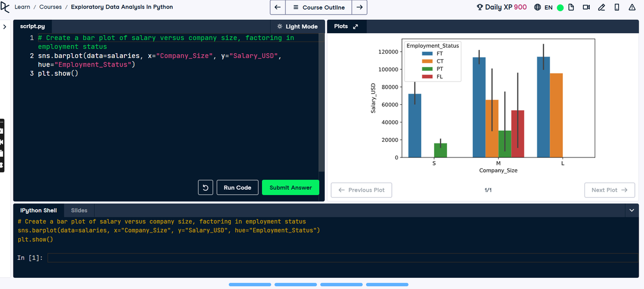Image resolution: width=644 pixels, height=289 pixels.
Task: Switch to the Plots tab
Action: point(341,26)
